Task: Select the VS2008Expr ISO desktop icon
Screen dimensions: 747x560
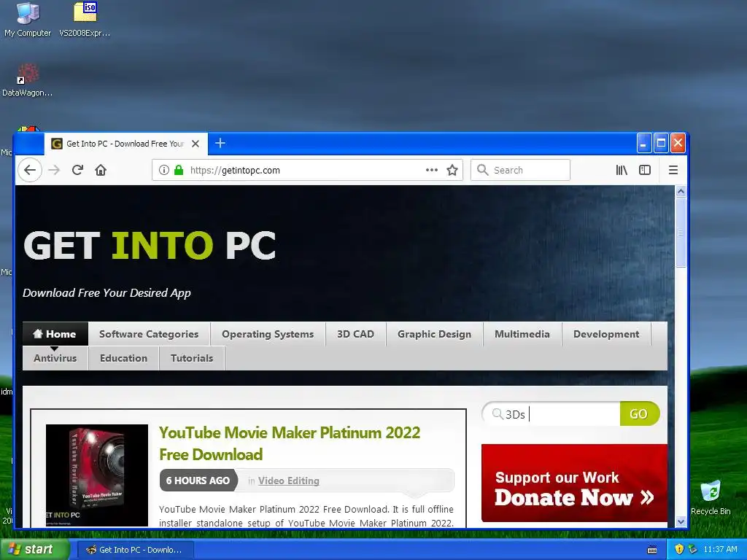Action: [x=85, y=20]
